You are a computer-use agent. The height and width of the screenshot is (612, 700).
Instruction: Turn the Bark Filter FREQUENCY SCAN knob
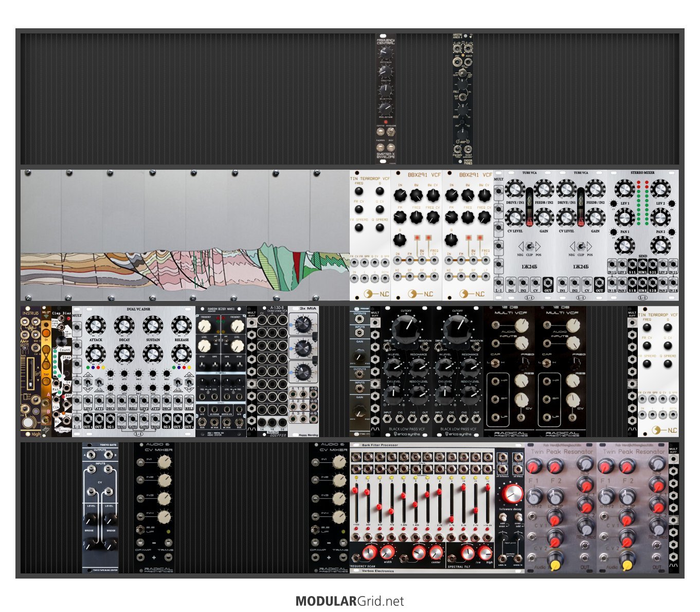coord(370,552)
